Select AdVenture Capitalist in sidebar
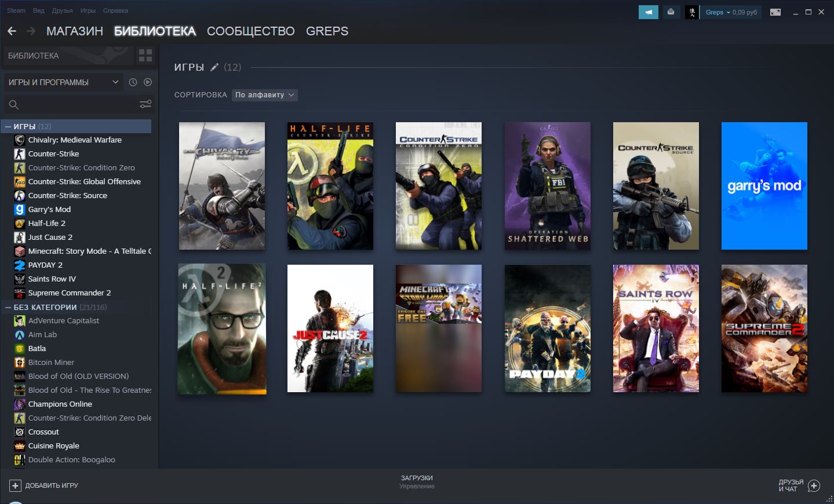 click(64, 320)
